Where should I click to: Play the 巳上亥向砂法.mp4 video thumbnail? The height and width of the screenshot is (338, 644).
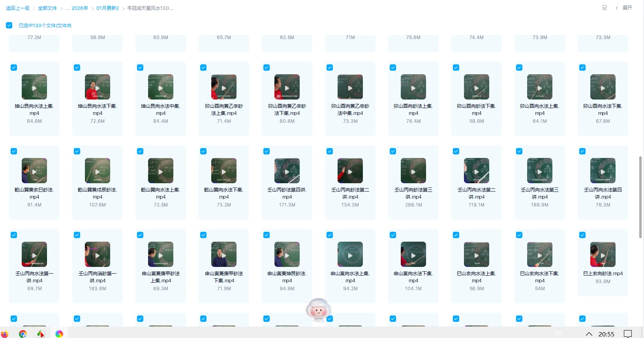click(603, 254)
